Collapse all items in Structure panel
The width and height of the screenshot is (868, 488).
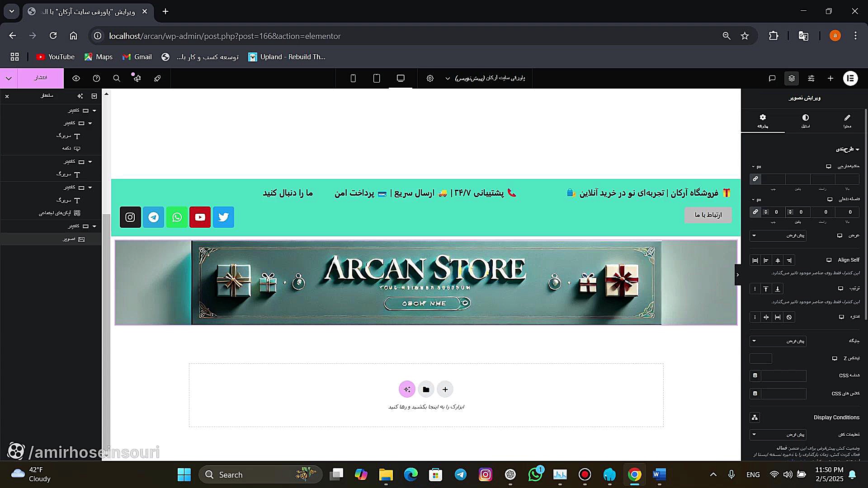[94, 96]
